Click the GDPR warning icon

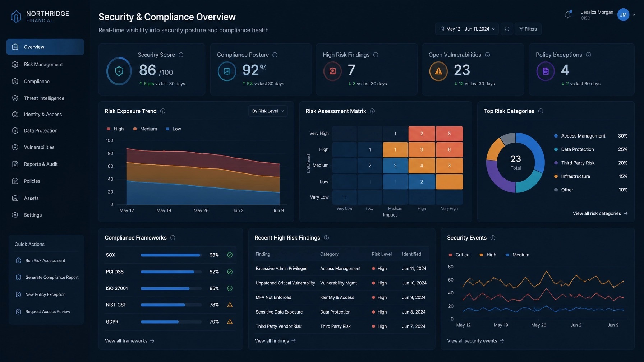(x=230, y=322)
